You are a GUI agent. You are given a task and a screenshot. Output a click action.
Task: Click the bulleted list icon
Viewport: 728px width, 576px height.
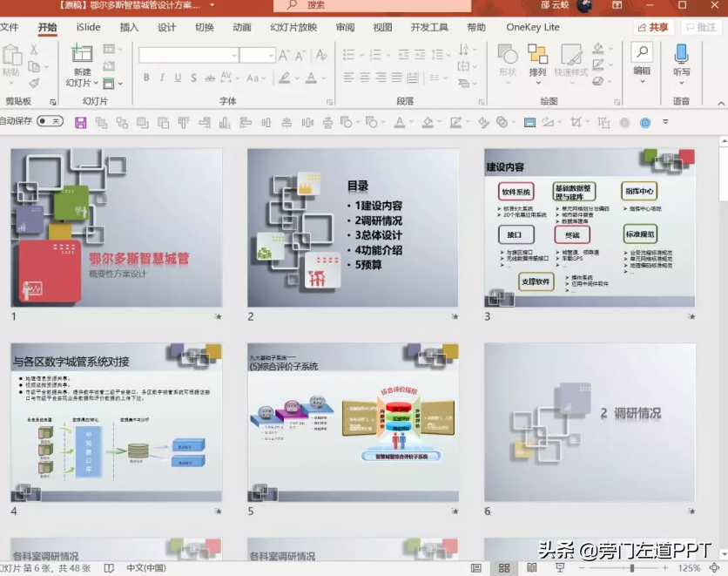click(348, 55)
